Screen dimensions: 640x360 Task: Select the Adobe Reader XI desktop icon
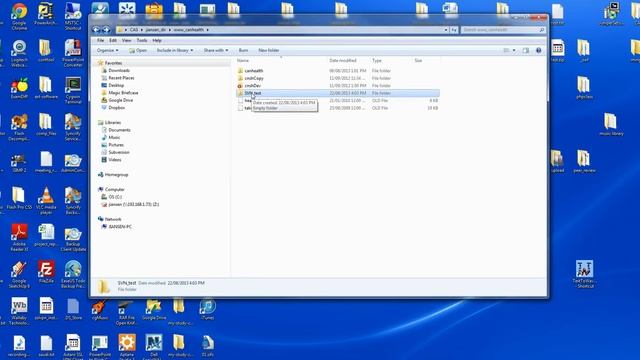[x=19, y=237]
